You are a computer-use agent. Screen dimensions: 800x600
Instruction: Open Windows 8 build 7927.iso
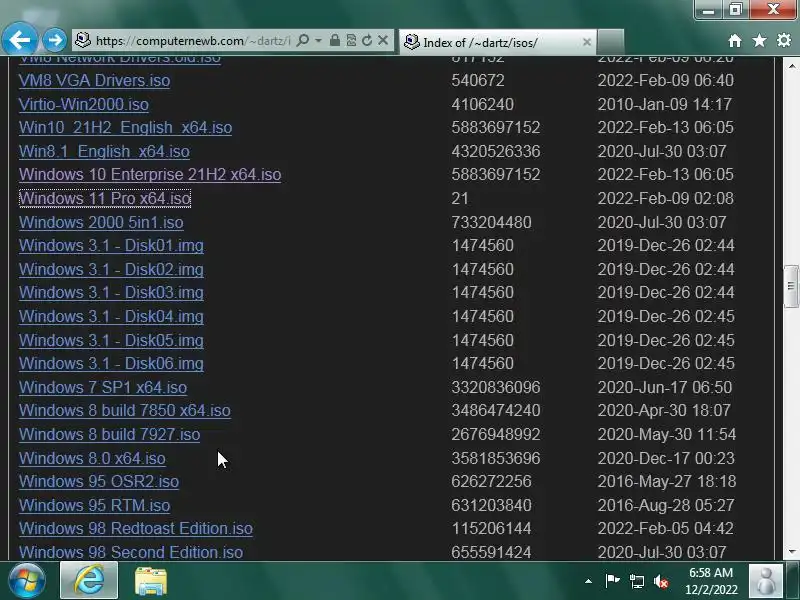tap(110, 434)
